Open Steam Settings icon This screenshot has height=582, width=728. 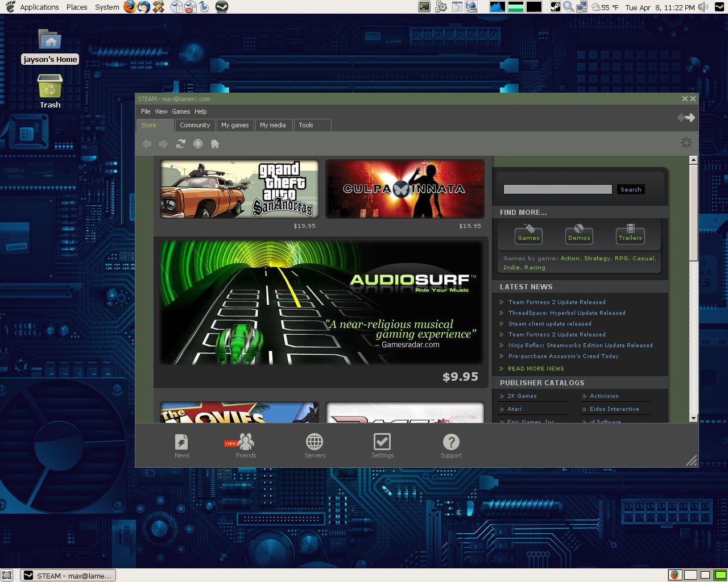[x=382, y=446]
